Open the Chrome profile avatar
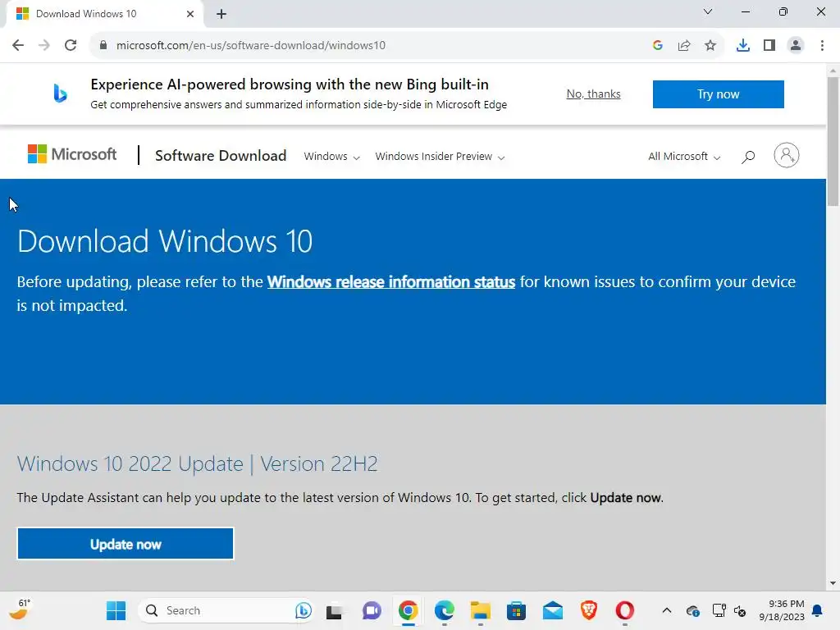Screen dimensions: 840x630 (796, 46)
